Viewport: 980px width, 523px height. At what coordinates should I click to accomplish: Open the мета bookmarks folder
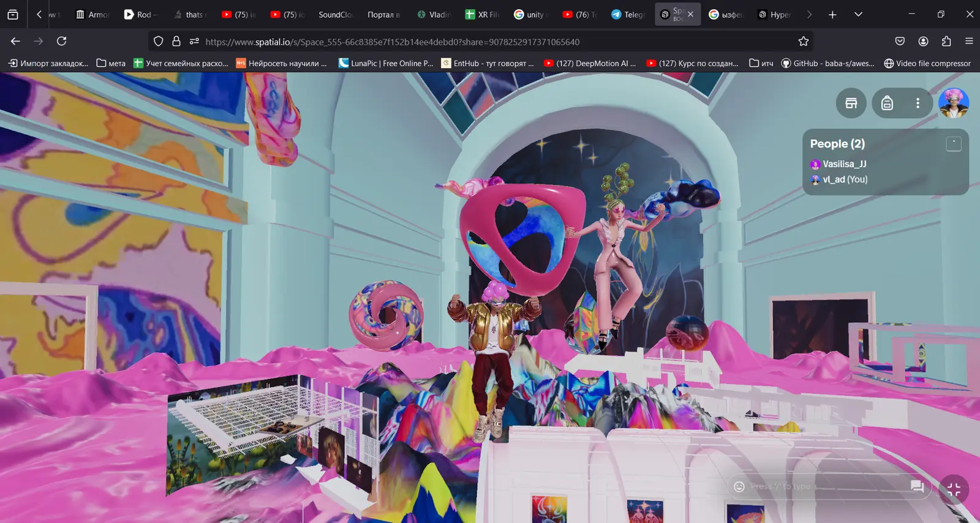pyautogui.click(x=111, y=63)
